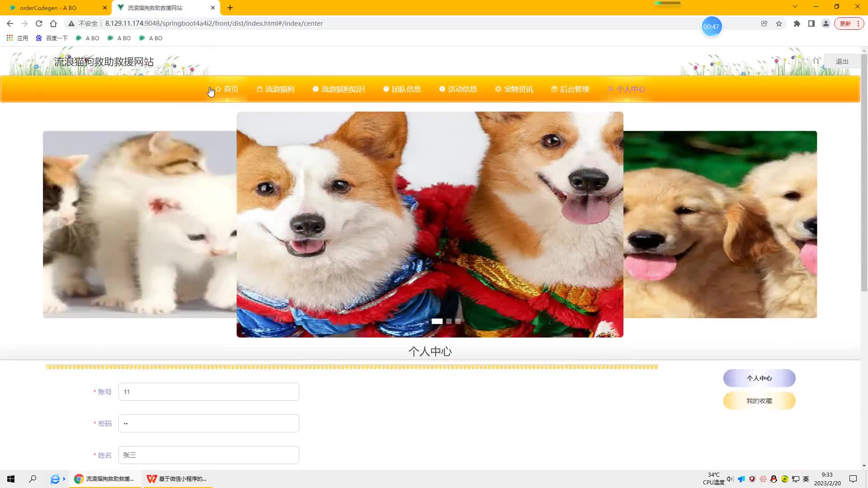Screen dimensions: 868x488
Task: Open the new tab plus button
Action: point(230,8)
